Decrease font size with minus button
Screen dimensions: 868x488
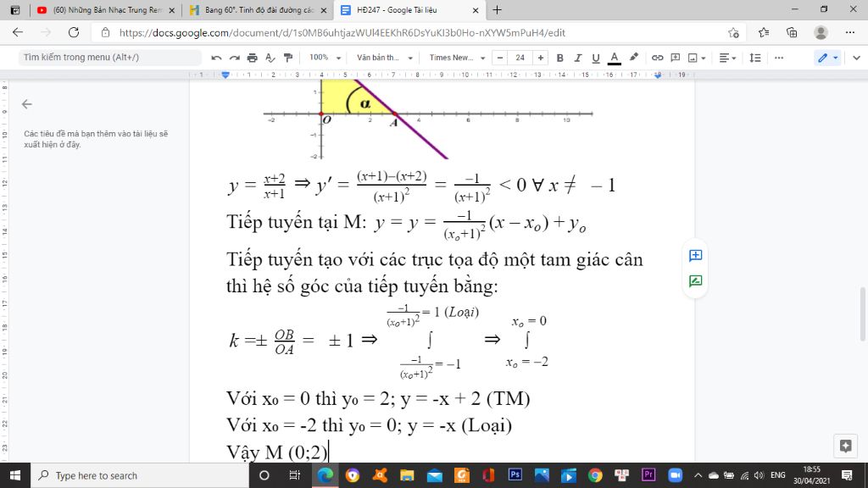point(500,58)
